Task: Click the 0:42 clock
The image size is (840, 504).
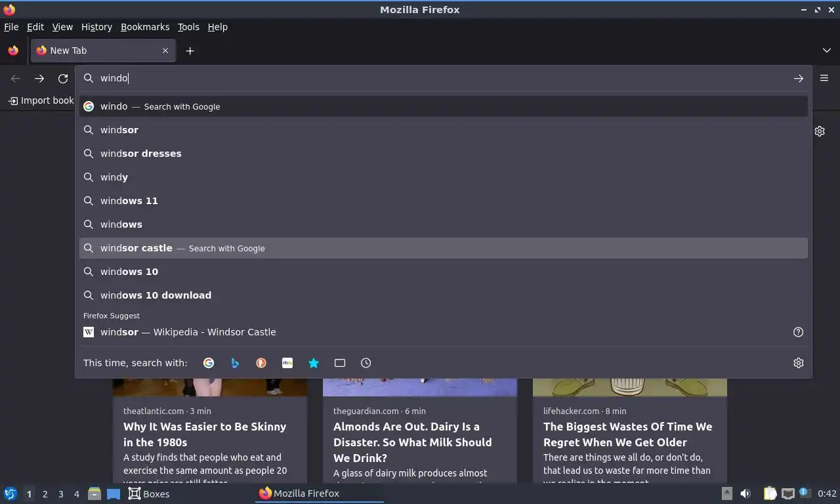Action: coord(827,493)
